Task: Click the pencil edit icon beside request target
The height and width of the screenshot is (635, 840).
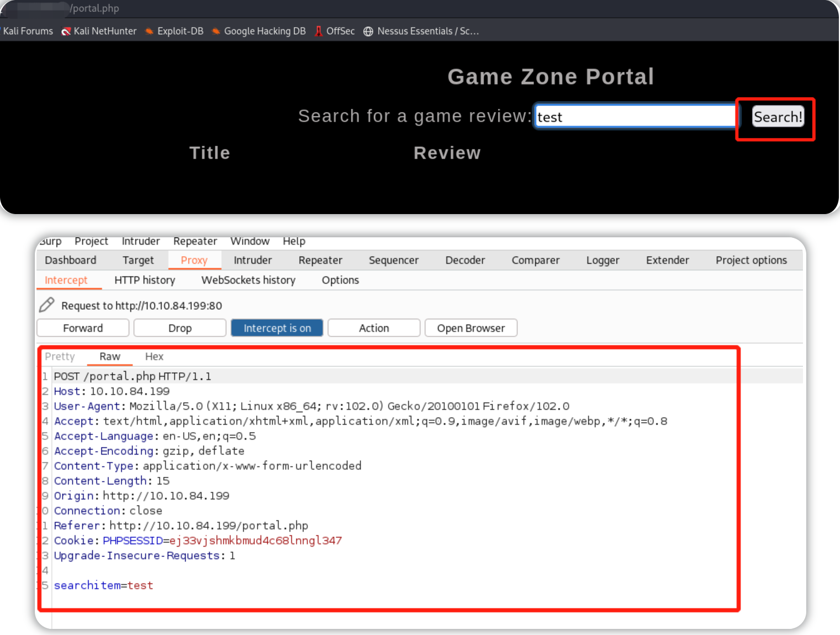Action: tap(47, 305)
